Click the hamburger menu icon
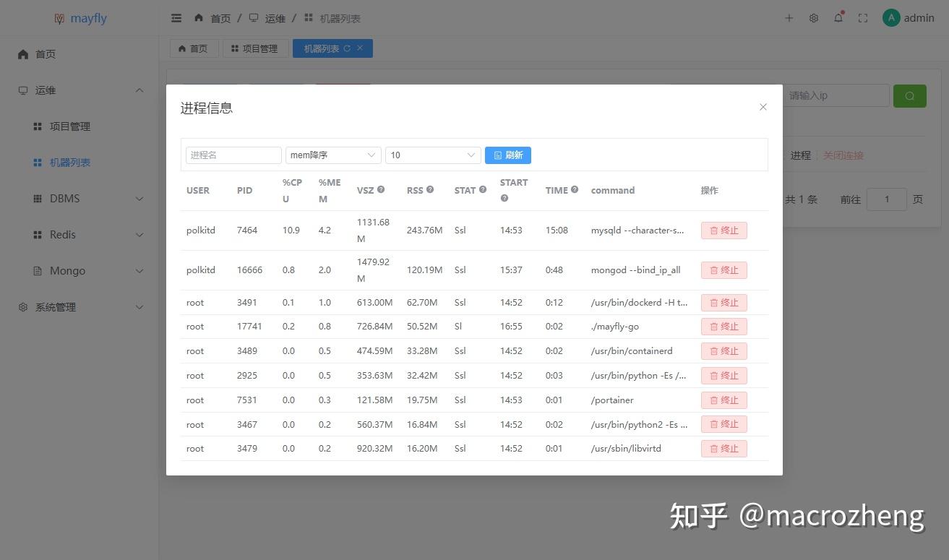 click(176, 17)
